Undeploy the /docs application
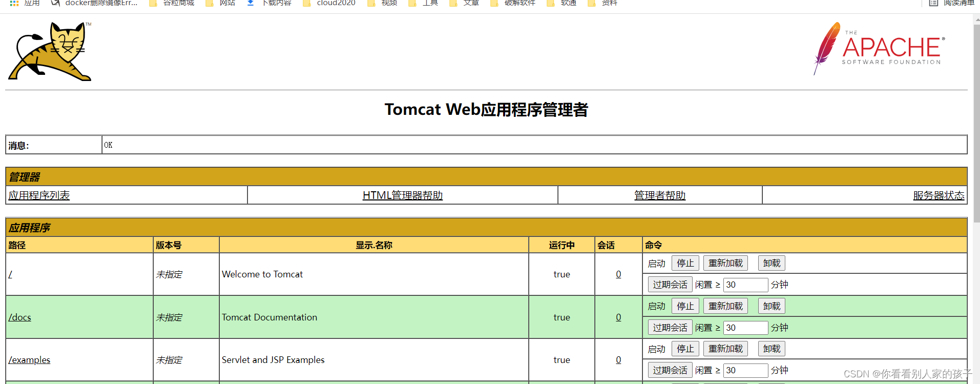This screenshot has height=384, width=980. click(772, 306)
